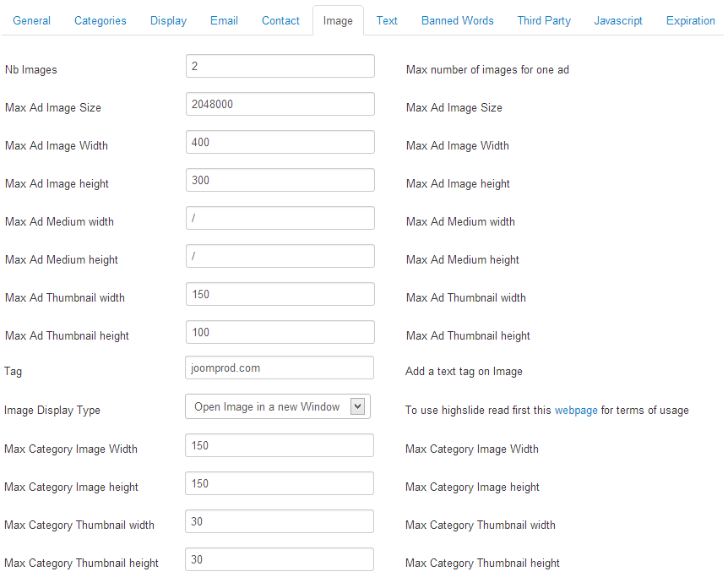Screen dimensions: 728x588
Task: Focus the Max Ad Image Size field
Action: (280, 104)
